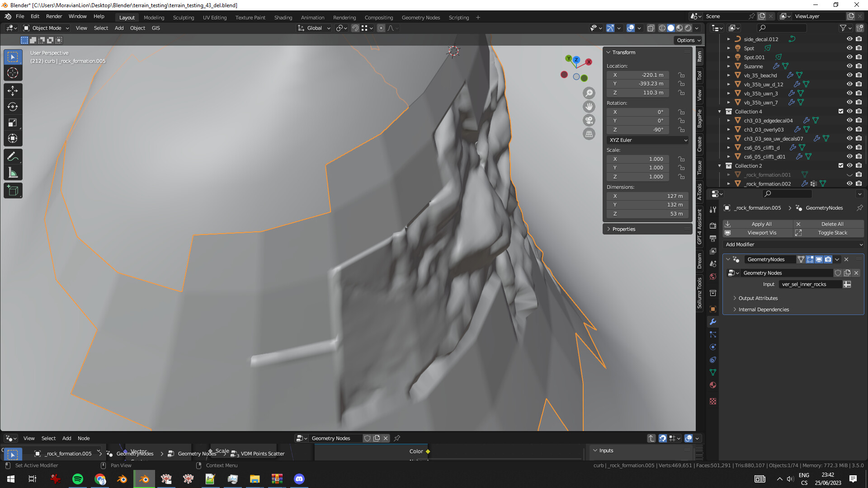
Task: Select the Annotate tool
Action: click(13, 157)
